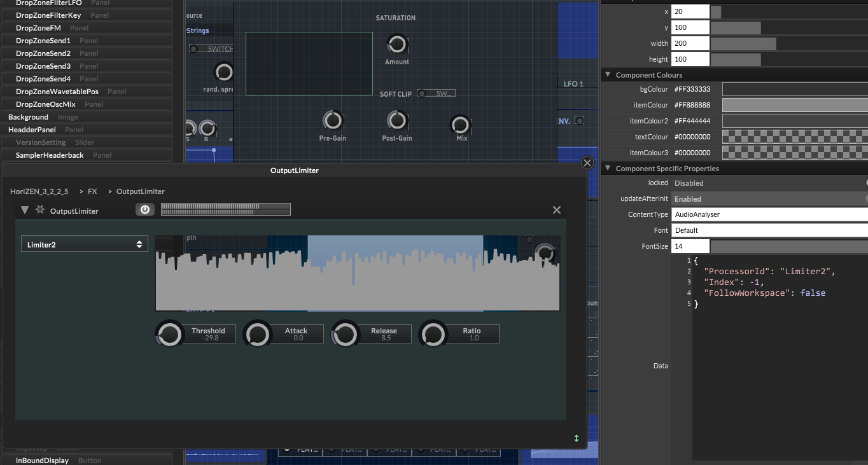Collapse the Component Colours section
This screenshot has height=465, width=868.
click(608, 75)
